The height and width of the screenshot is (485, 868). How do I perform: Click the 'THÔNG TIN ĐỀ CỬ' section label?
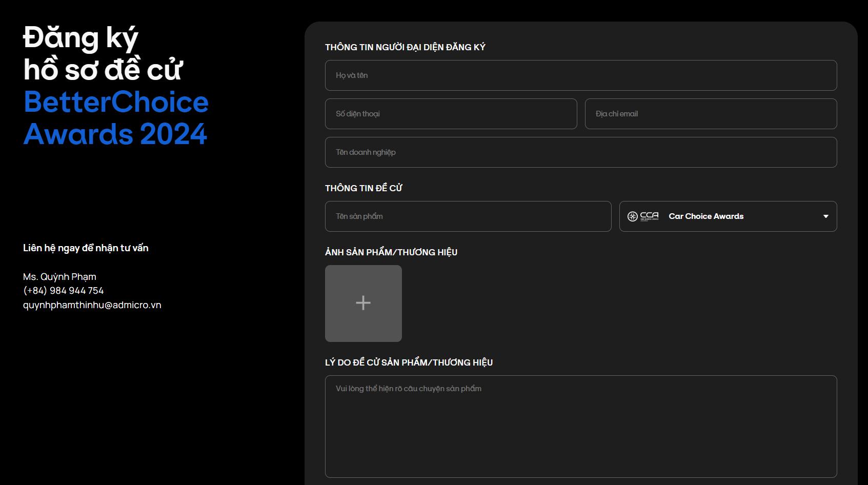pyautogui.click(x=364, y=188)
